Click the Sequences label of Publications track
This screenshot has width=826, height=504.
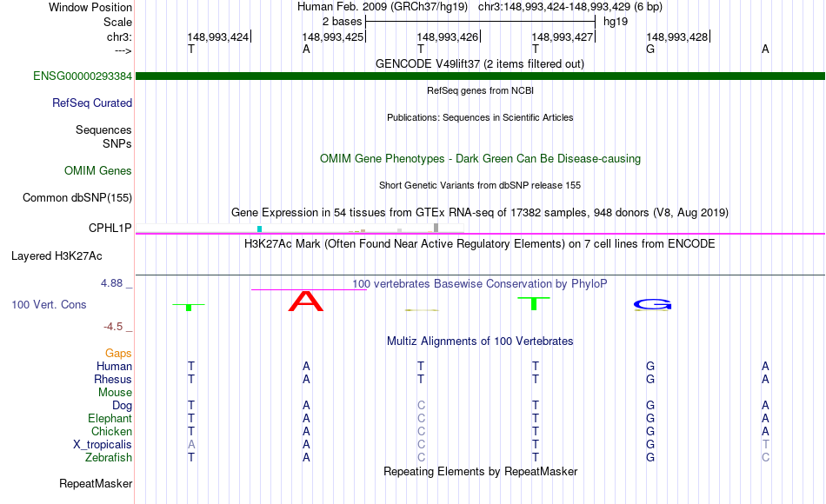(103, 130)
